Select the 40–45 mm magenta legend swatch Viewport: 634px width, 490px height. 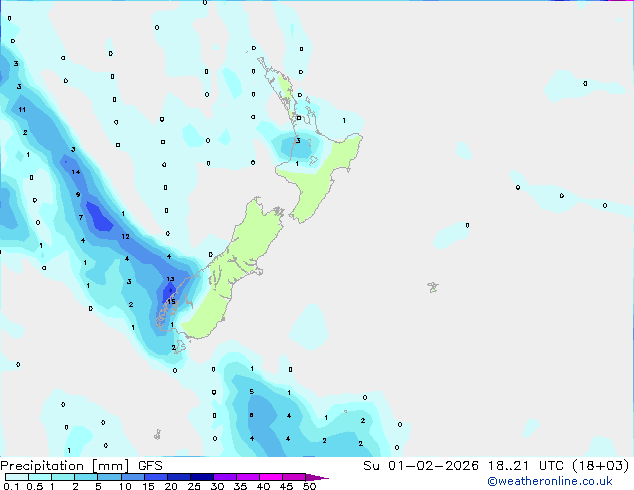tap(271, 477)
